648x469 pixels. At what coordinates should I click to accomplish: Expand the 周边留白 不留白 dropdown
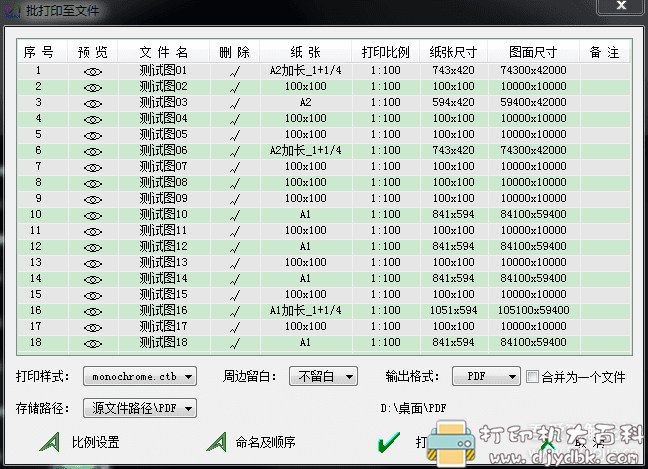323,376
